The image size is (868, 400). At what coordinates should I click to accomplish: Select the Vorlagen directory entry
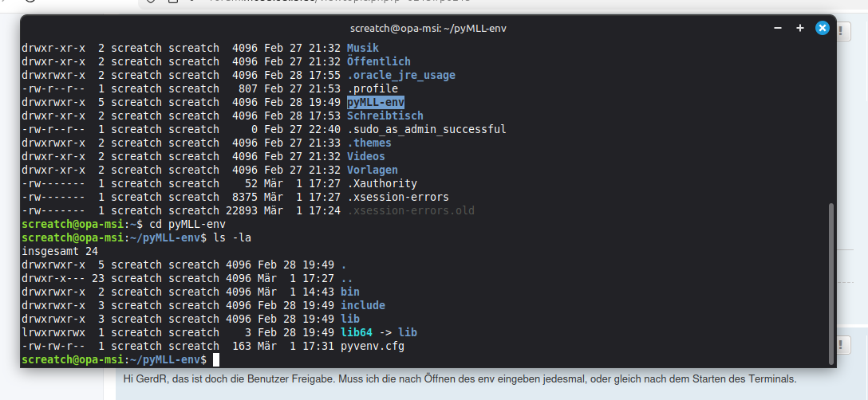click(372, 170)
